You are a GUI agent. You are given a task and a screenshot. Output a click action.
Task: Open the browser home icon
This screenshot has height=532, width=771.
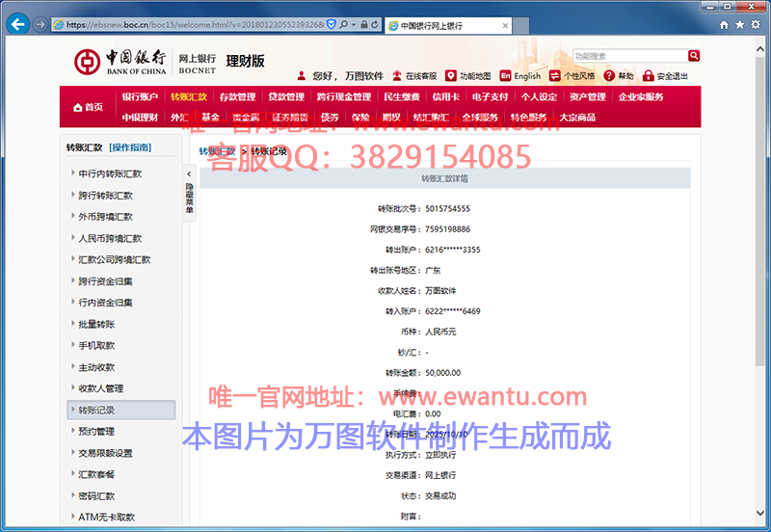(724, 25)
